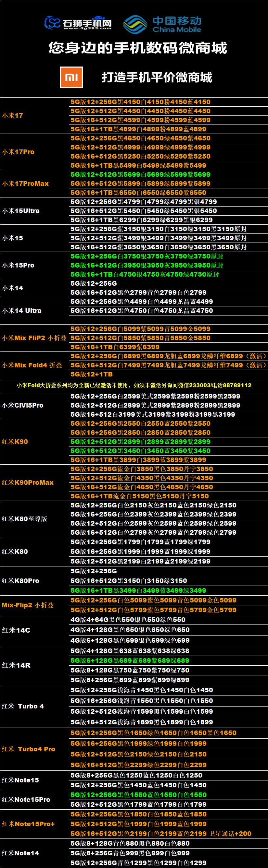Click the 小米14 Ultra model label

click(x=22, y=311)
